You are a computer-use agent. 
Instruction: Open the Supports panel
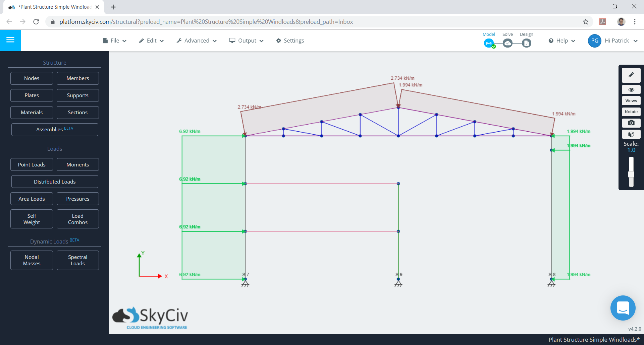click(78, 95)
